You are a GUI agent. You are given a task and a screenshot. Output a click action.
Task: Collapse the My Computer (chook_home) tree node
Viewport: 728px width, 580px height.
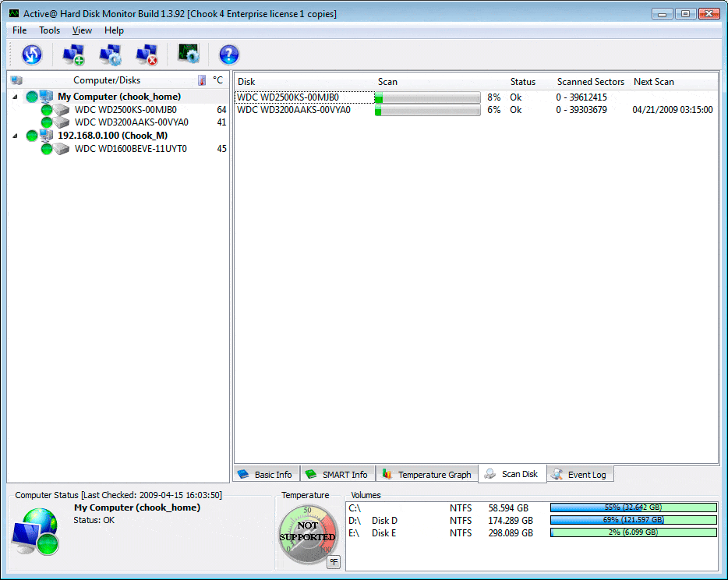click(x=15, y=97)
